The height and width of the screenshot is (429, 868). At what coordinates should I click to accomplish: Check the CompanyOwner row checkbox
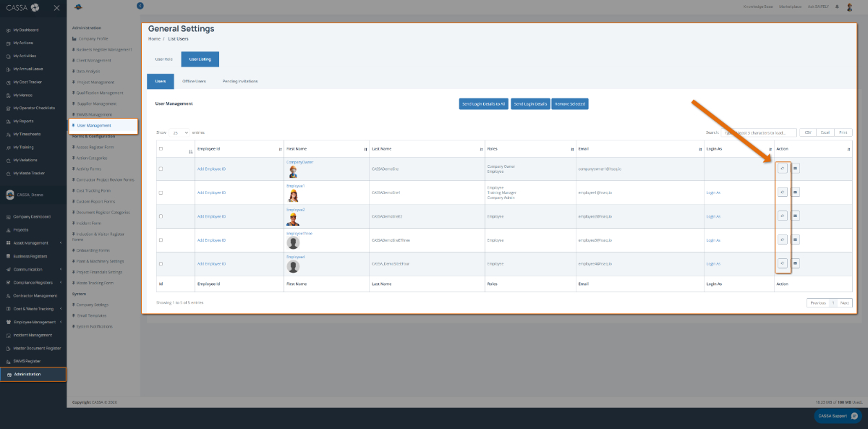click(x=161, y=169)
